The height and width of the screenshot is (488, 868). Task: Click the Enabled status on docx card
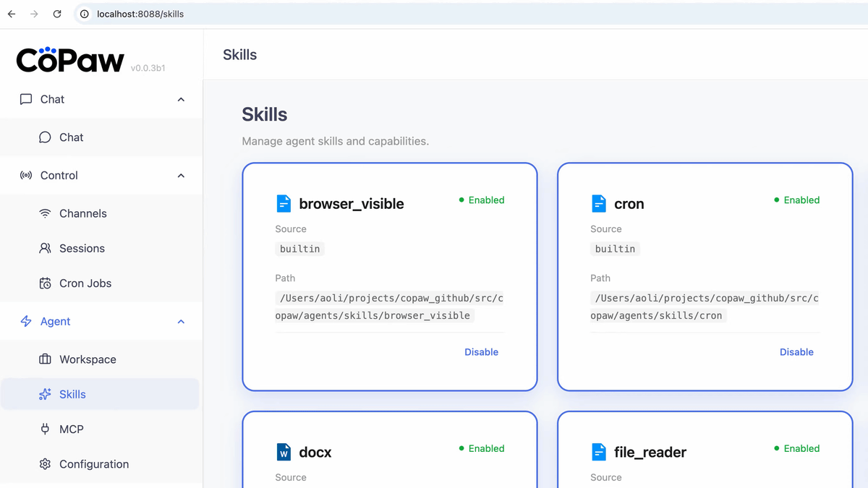point(482,448)
